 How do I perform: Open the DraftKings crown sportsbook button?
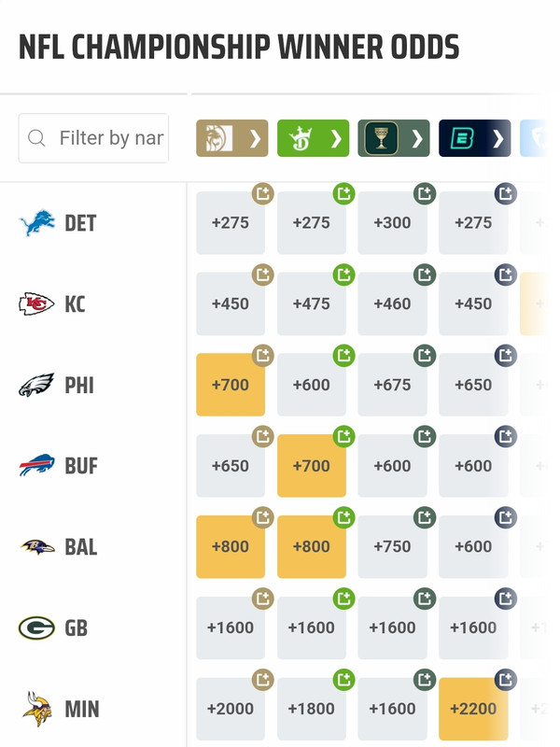tap(313, 138)
